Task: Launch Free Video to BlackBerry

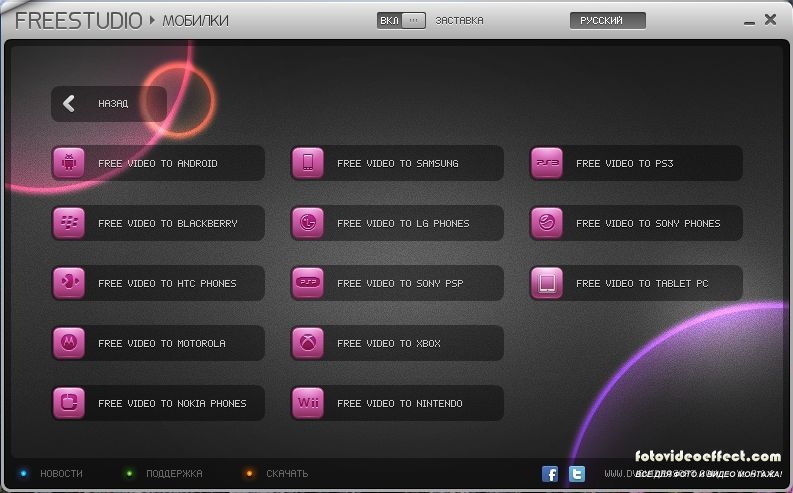Action: 158,223
